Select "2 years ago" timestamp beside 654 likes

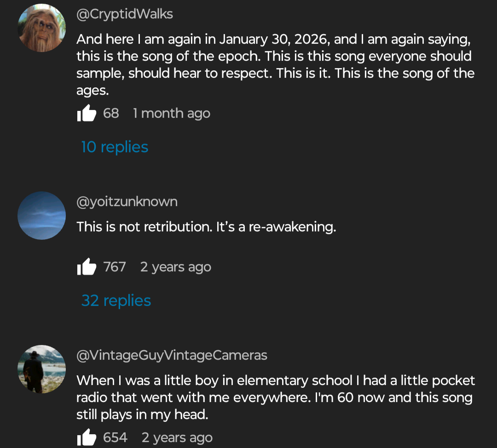(x=177, y=437)
